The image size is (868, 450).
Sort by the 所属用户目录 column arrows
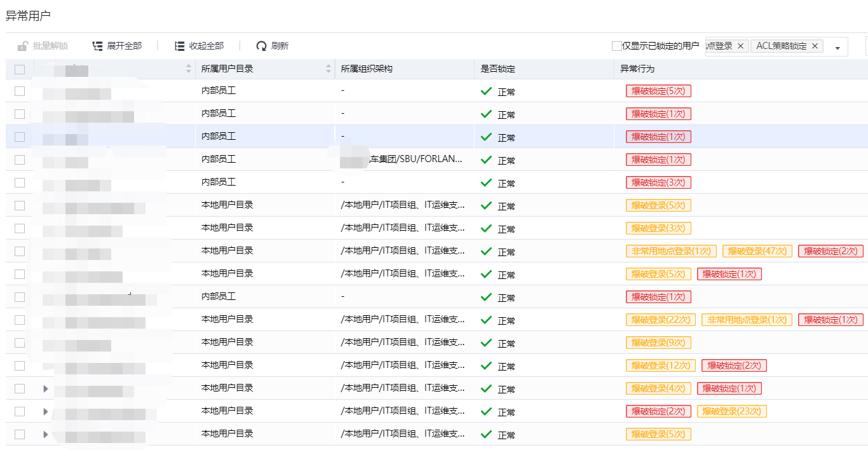click(329, 69)
